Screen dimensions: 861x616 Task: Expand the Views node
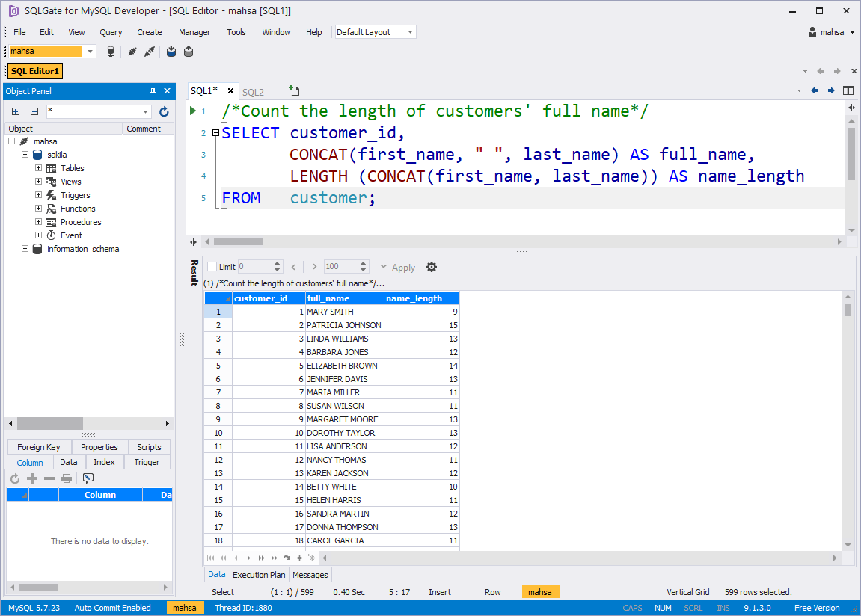point(38,182)
